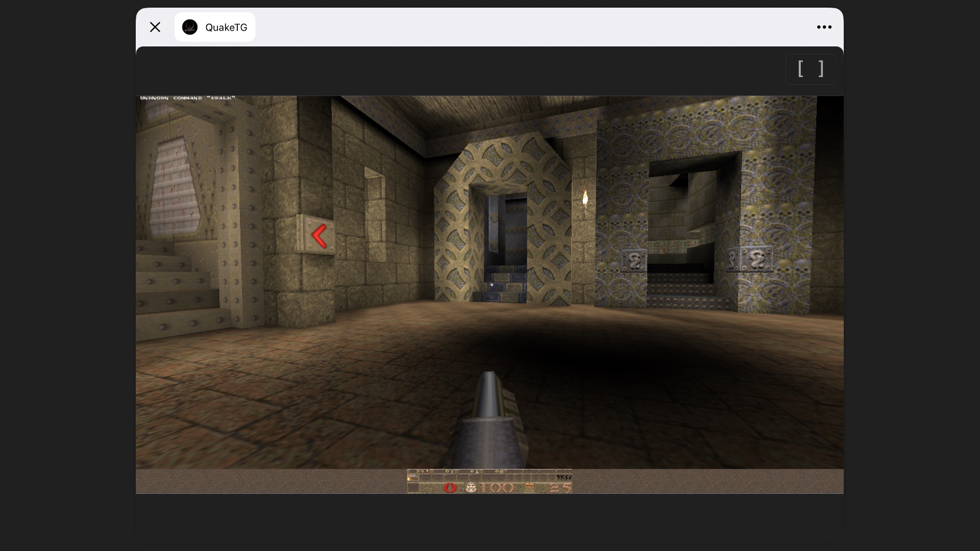
Task: Toggle fullscreen with the bracket button
Action: [810, 69]
